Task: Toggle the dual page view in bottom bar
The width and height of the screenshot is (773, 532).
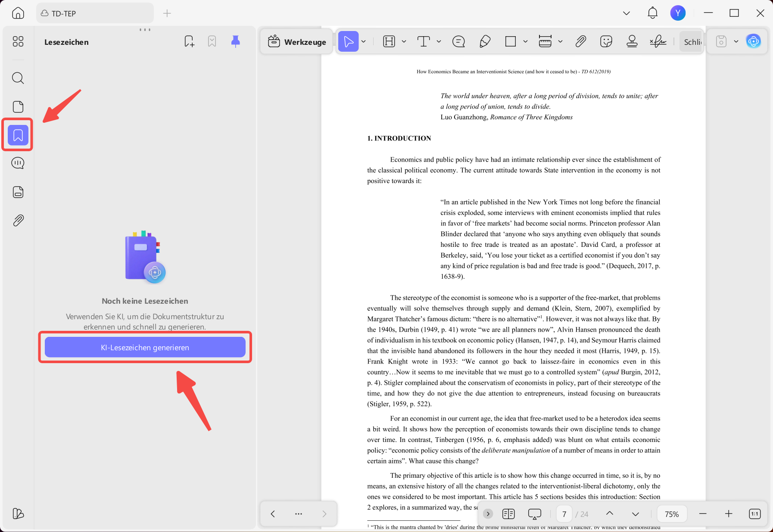Action: coord(508,513)
